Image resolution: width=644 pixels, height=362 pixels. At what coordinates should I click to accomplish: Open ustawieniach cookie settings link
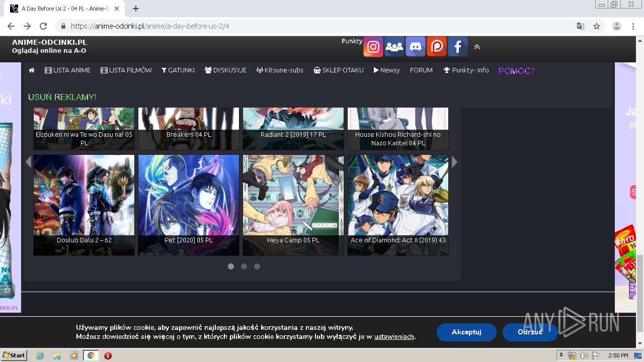(394, 337)
